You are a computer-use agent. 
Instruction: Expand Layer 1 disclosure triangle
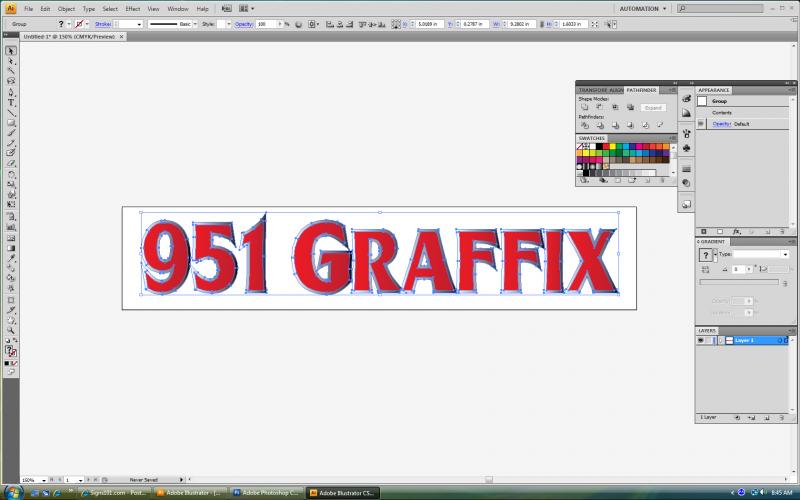pos(721,340)
